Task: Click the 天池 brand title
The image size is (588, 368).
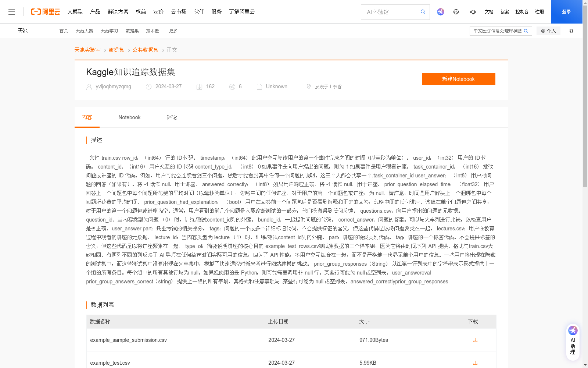Action: point(23,31)
